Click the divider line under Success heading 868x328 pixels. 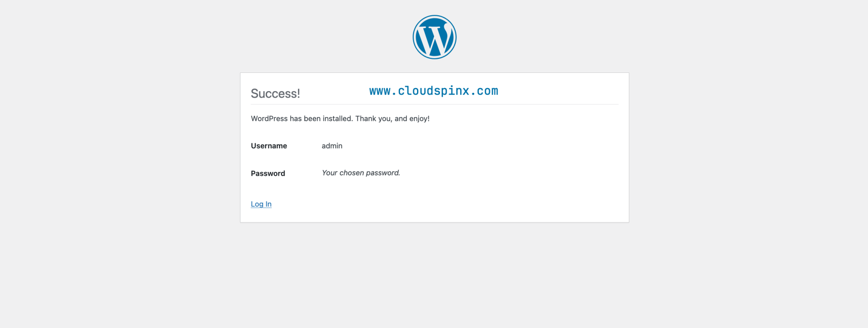(434, 103)
